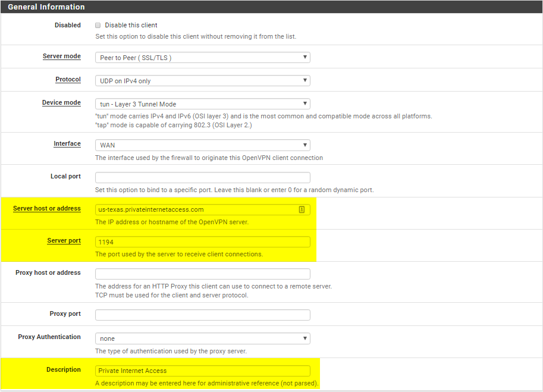Click the autofill icon in server host field
Screen dimensions: 543x392
click(302, 209)
